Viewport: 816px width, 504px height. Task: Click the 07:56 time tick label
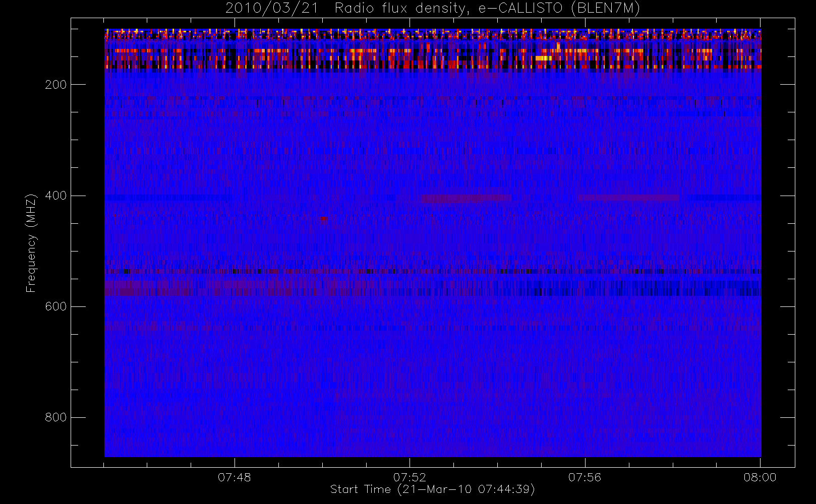click(x=585, y=477)
